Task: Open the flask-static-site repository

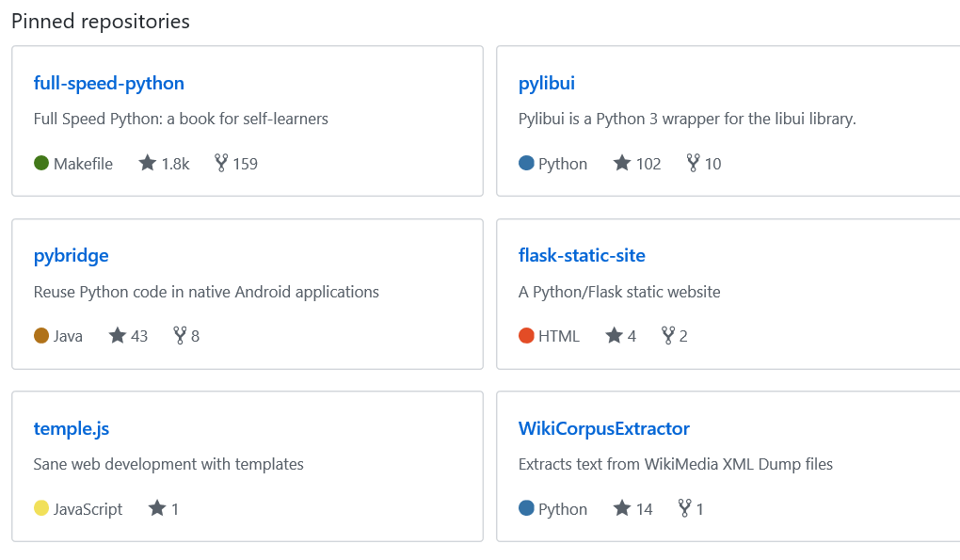Action: [582, 256]
